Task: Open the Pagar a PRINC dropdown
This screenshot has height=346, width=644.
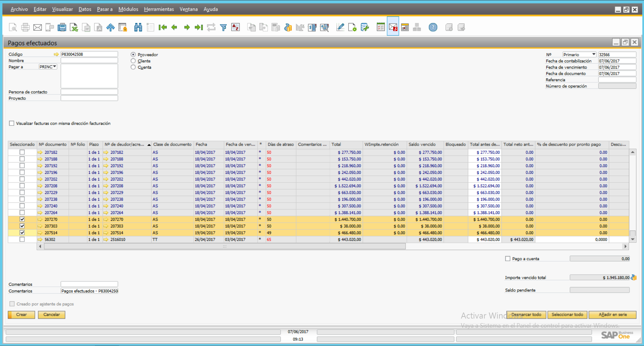Action: 54,67
